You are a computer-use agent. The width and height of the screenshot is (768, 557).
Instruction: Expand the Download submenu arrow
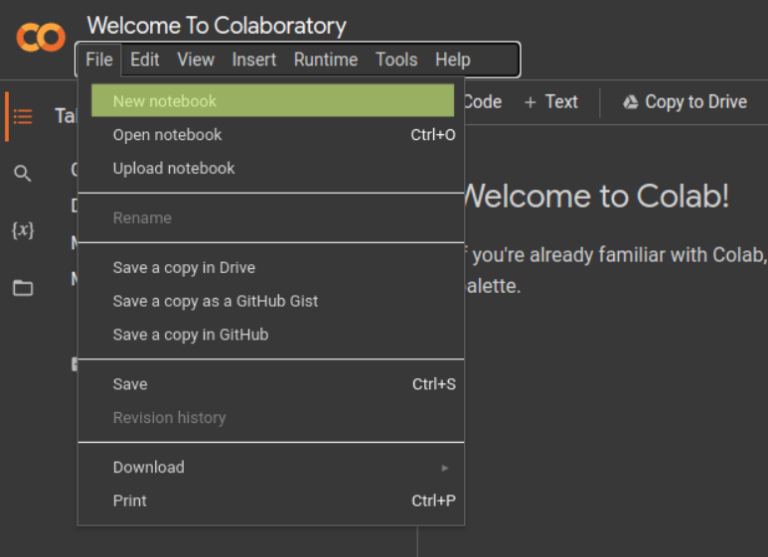point(445,468)
